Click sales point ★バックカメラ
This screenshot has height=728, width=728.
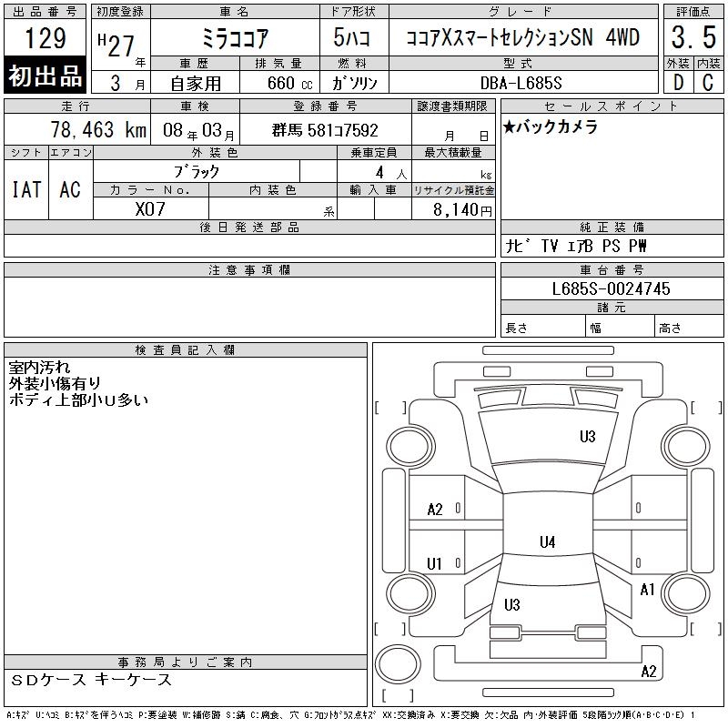551,126
